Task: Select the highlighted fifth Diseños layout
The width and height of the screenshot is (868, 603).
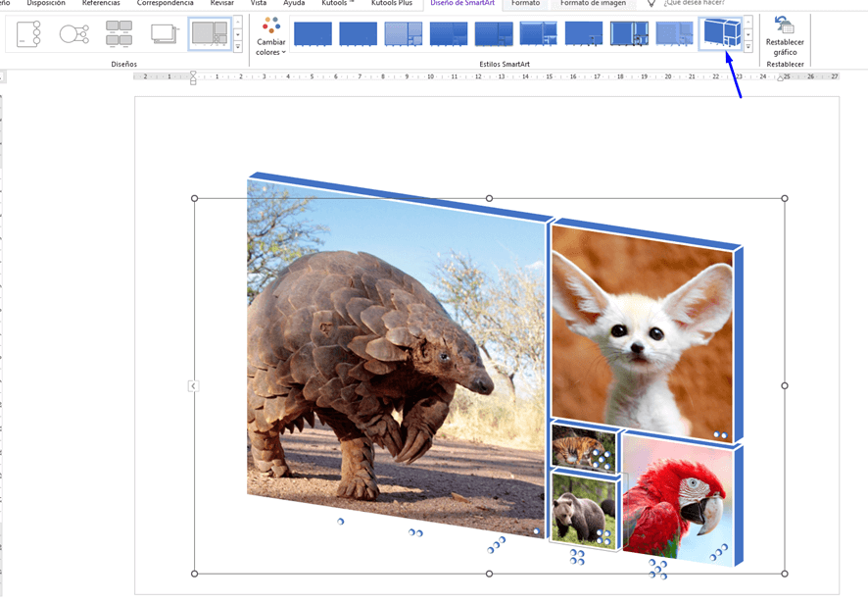Action: pyautogui.click(x=210, y=33)
